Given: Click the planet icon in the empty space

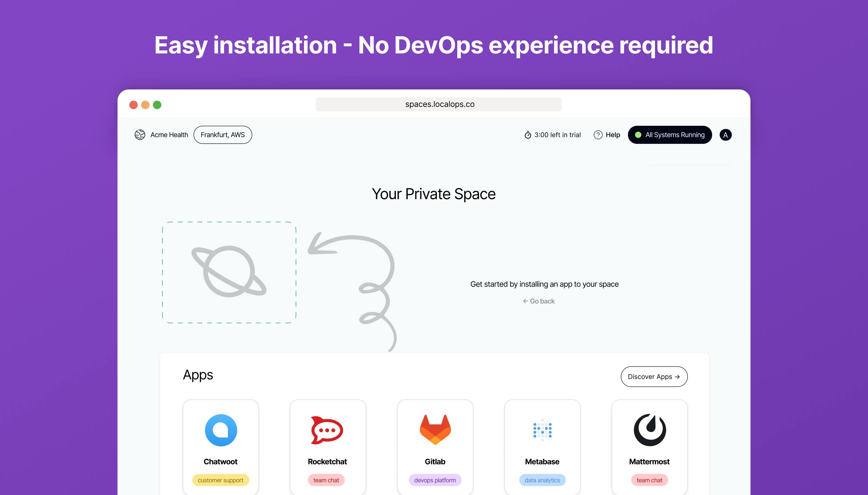Looking at the screenshot, I should coord(229,271).
